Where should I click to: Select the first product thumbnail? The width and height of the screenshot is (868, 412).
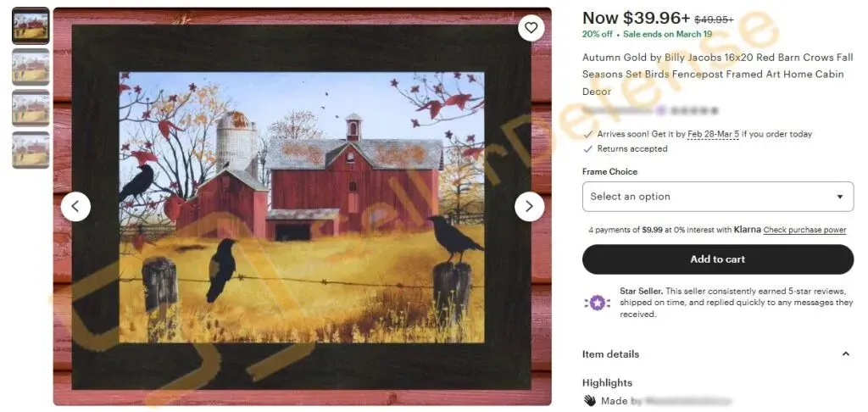(31, 25)
